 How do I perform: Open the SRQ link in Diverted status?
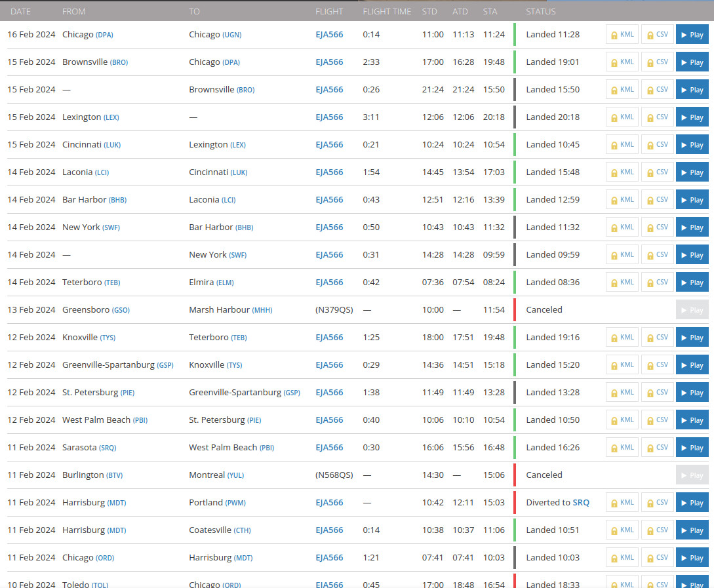click(x=581, y=503)
